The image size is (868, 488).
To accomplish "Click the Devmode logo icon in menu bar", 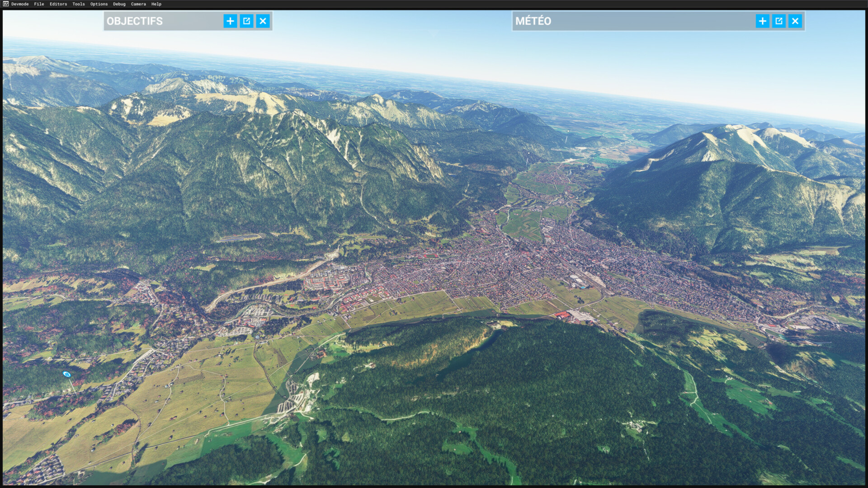I will 5,4.
